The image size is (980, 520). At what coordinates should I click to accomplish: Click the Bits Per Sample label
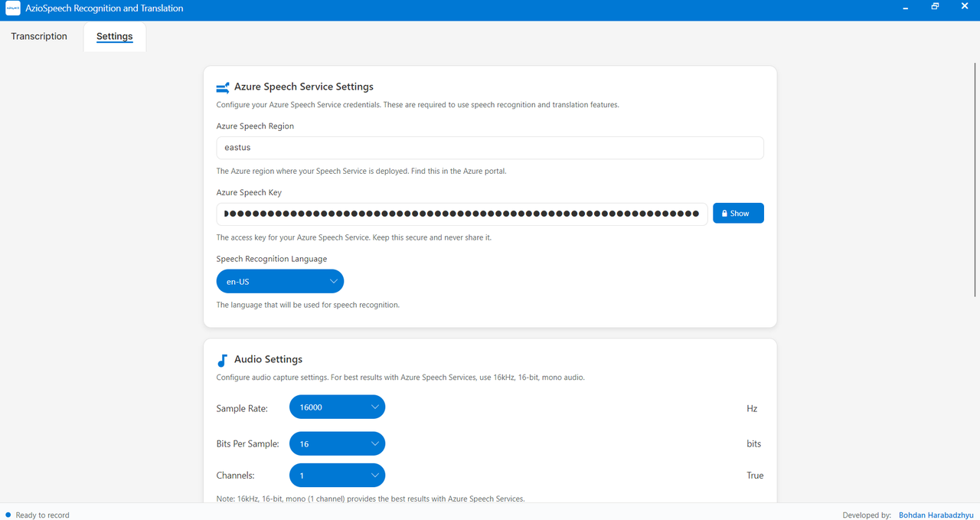[x=247, y=444]
